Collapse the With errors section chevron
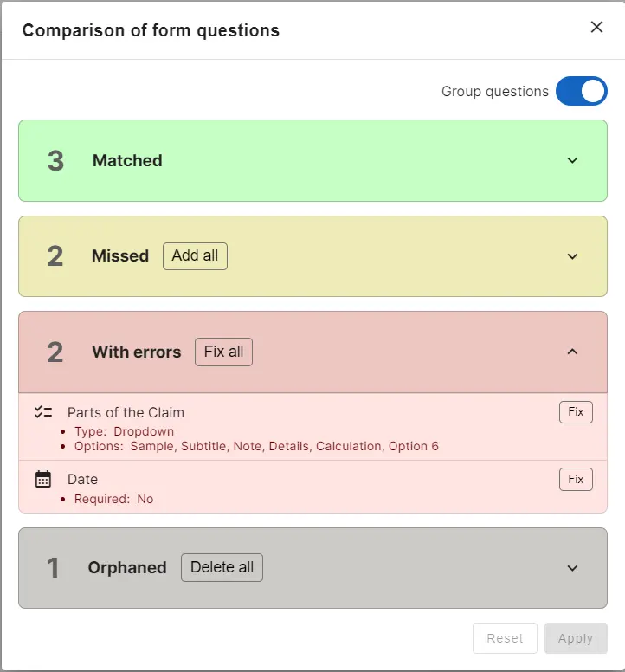Viewport: 625px width, 672px height. pos(572,352)
